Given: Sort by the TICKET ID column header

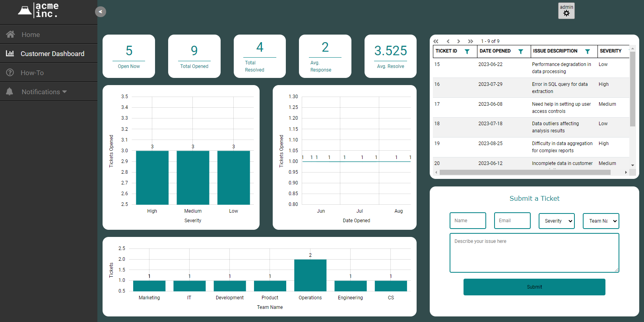Looking at the screenshot, I should coord(446,51).
